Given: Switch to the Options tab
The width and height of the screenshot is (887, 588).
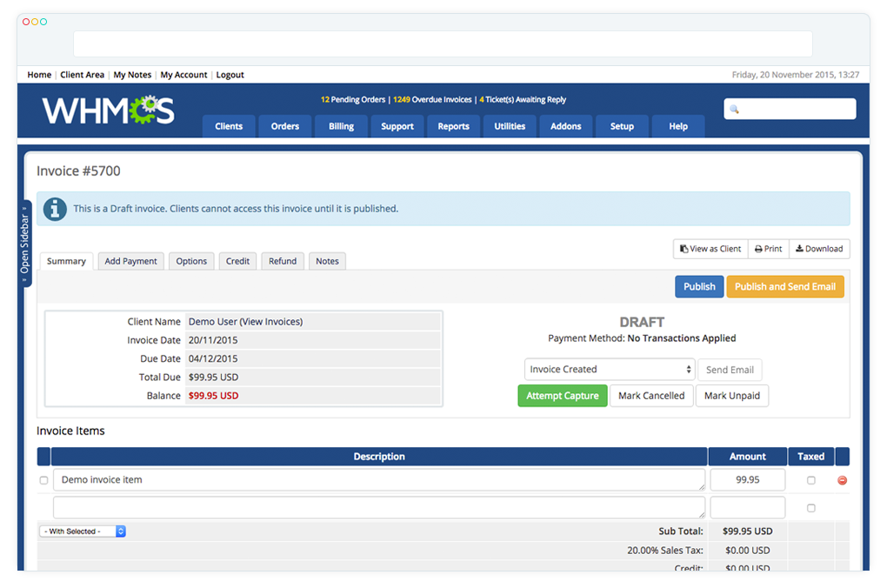Looking at the screenshot, I should [191, 261].
